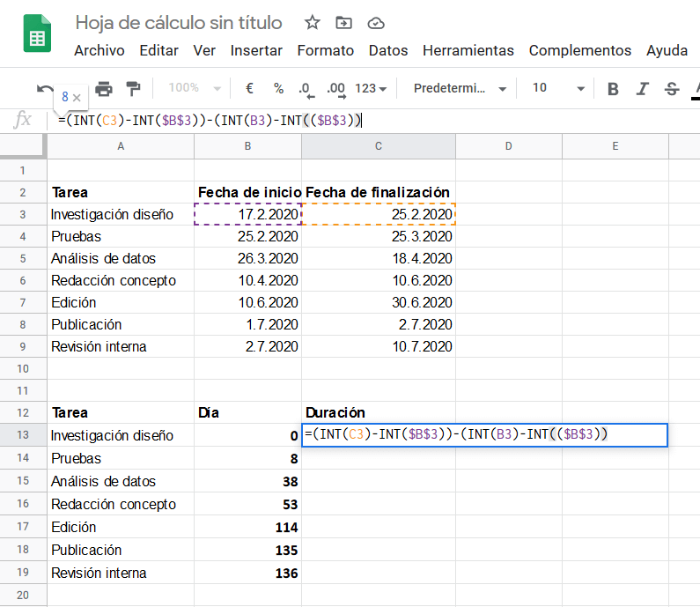Open the Complementos menu
Viewport: 700px width, 607px height.
[x=580, y=50]
